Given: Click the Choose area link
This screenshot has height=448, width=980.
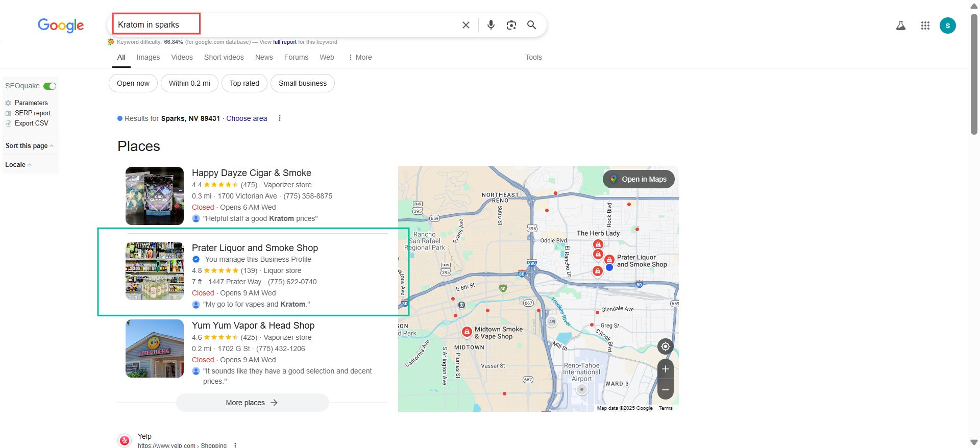Looking at the screenshot, I should (247, 118).
